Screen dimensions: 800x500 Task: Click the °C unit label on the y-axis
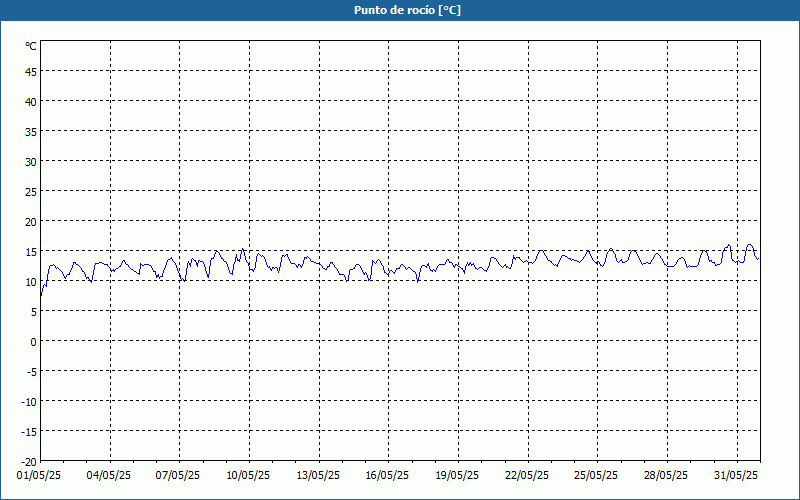coord(31,46)
